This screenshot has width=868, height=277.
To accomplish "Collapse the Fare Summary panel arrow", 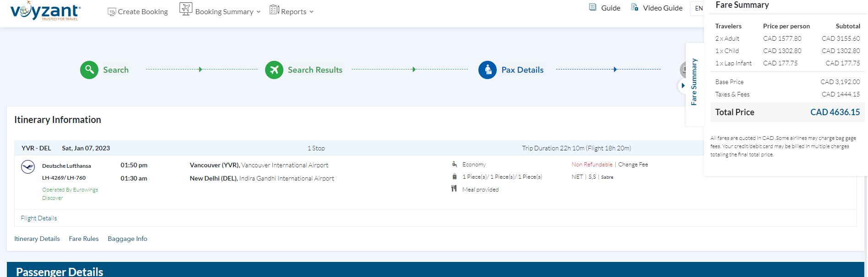I will (683, 85).
